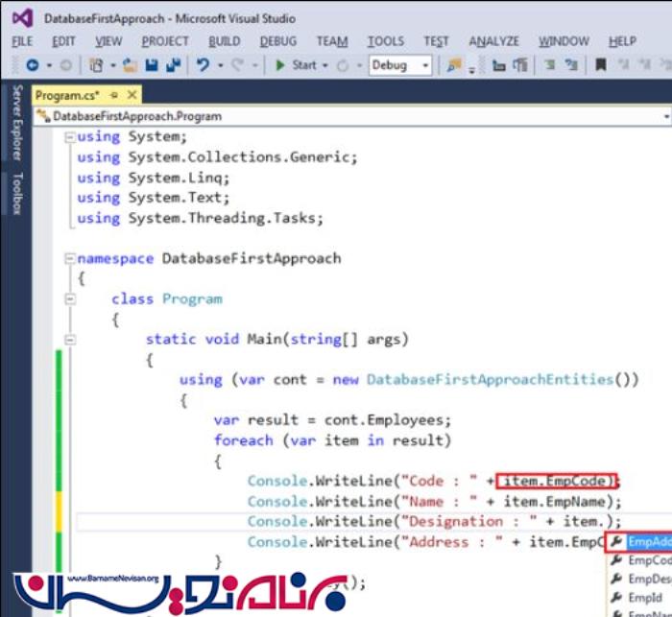Close the Program.cs tab
672x617 pixels.
pyautogui.click(x=131, y=95)
